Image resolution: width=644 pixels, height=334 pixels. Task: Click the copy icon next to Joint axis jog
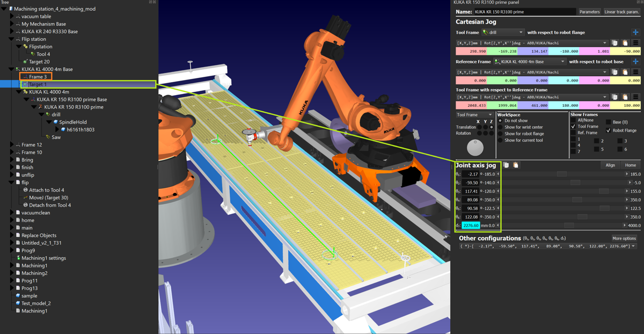pos(506,165)
